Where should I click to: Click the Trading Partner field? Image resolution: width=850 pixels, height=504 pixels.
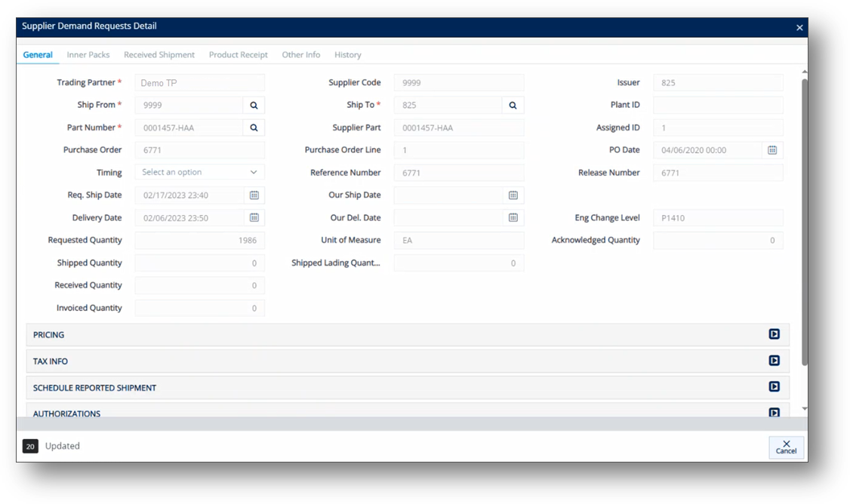[199, 83]
